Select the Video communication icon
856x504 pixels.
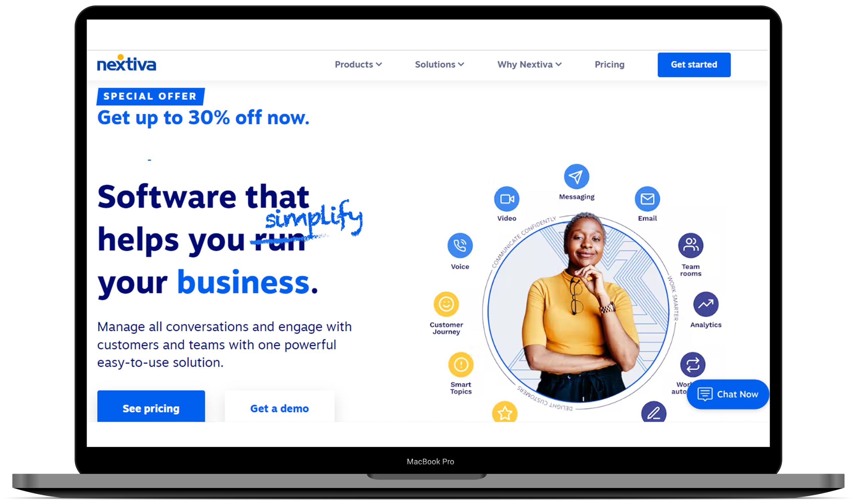pos(506,199)
